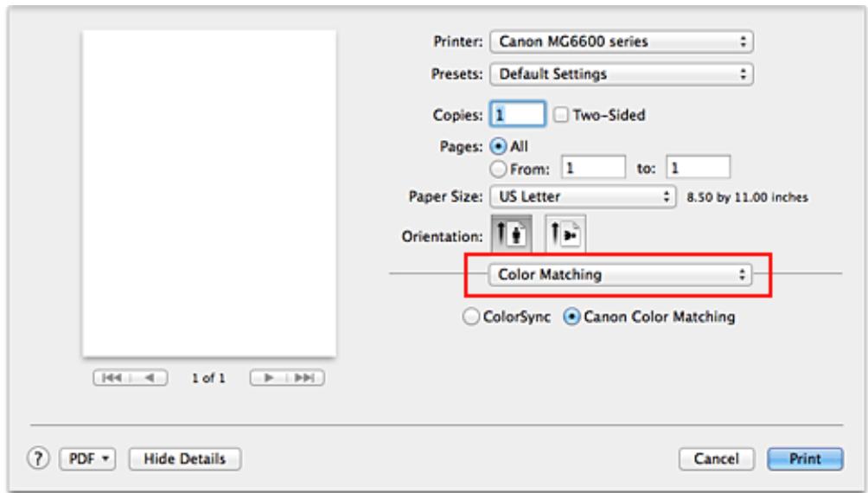Choose Canon Color Matching radio option
The width and height of the screenshot is (868, 493).
coord(571,317)
